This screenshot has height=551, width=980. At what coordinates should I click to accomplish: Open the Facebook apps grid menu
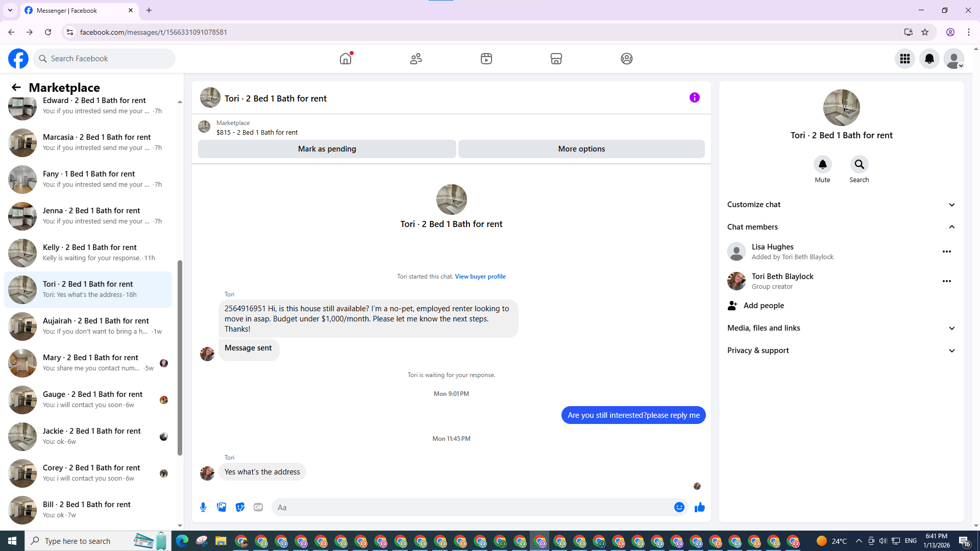(x=904, y=59)
